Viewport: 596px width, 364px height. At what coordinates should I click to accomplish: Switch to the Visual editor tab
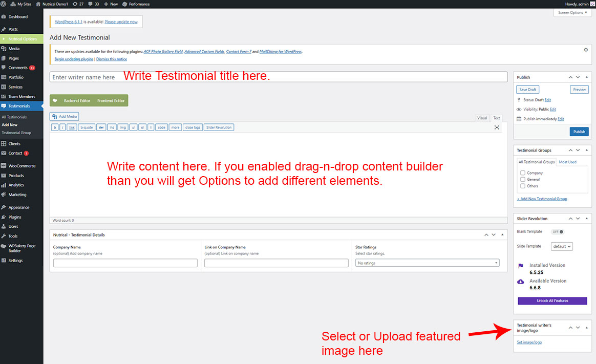(x=482, y=118)
